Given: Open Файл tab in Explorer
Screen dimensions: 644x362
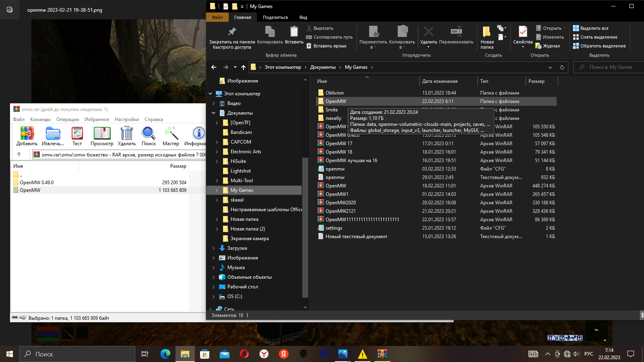Looking at the screenshot, I should coord(217,17).
